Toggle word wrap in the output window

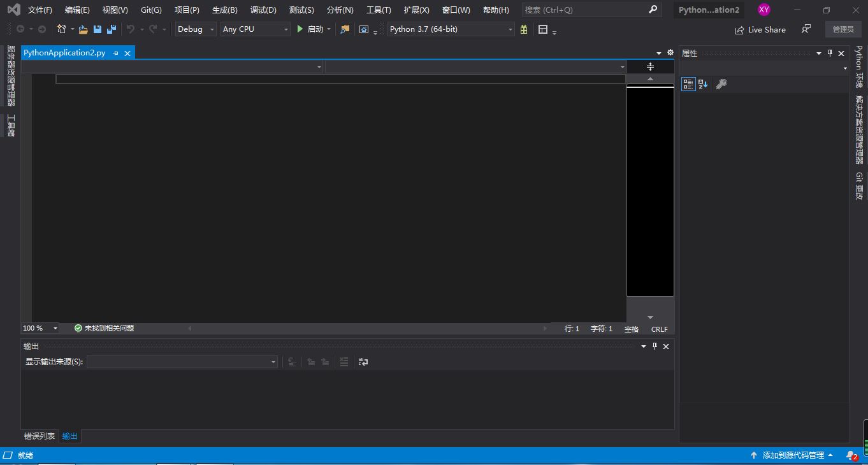(x=363, y=362)
